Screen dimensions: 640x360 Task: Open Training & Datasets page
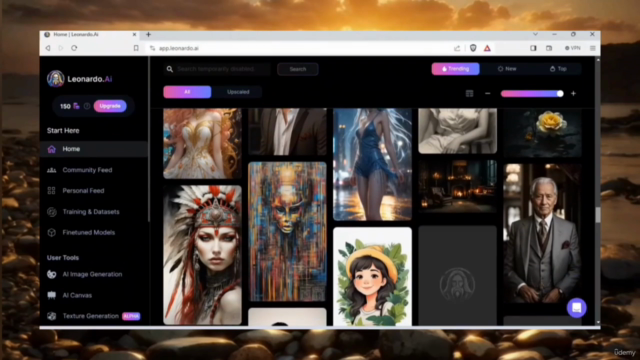(x=91, y=211)
